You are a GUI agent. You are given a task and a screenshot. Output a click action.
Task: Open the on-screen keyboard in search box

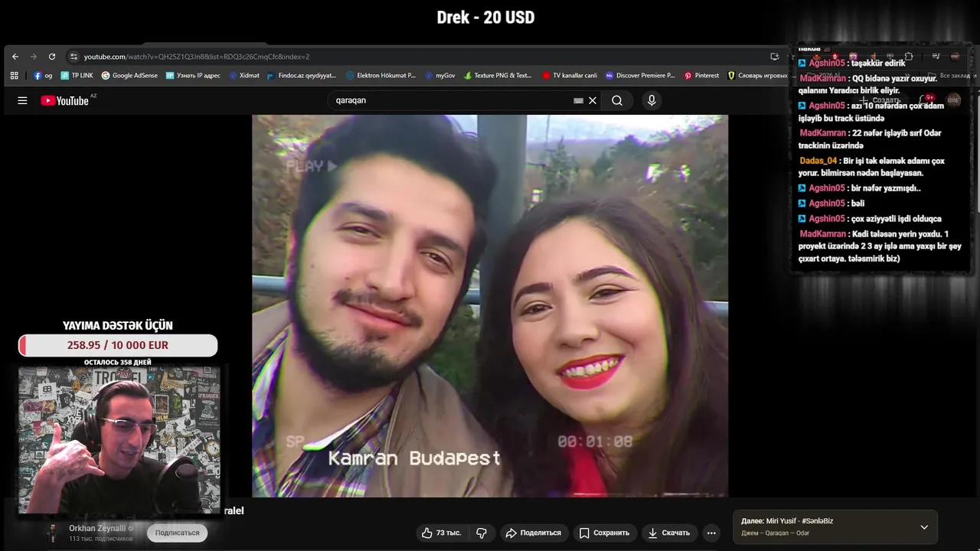pos(579,100)
